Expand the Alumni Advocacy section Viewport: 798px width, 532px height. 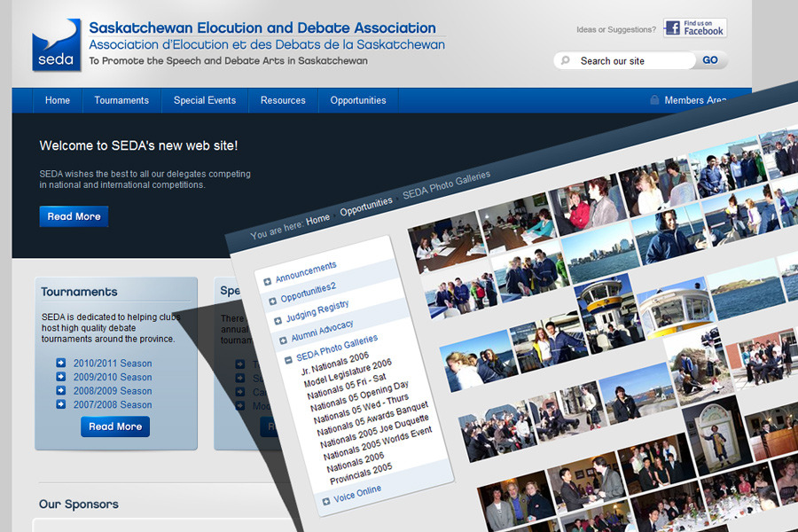283,340
